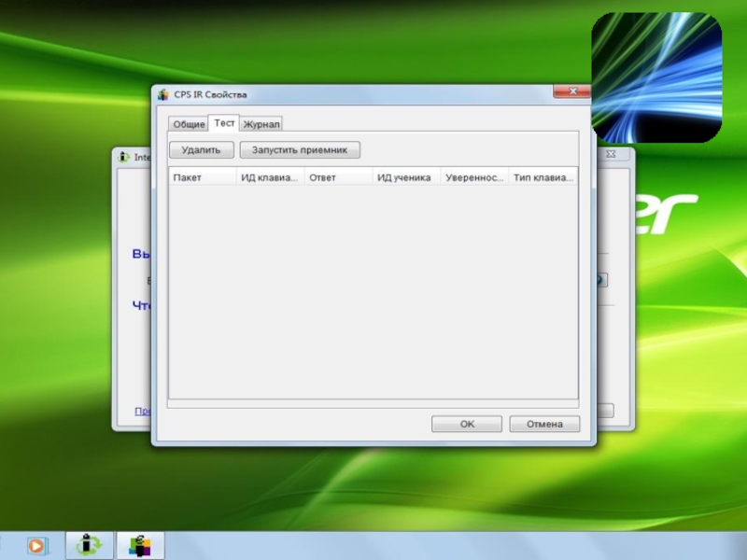Click the colorful-squares CPS taskbar icon
This screenshot has width=747, height=560.
click(141, 545)
